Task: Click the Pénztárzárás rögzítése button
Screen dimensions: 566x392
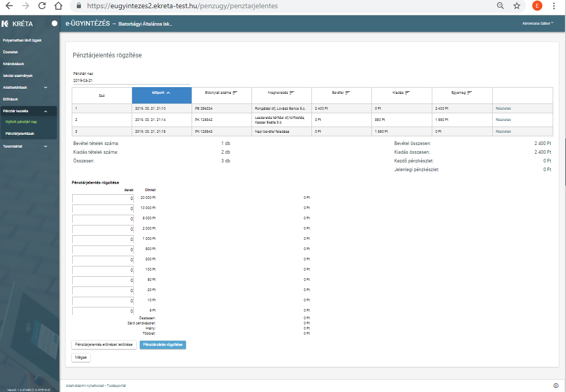Action: [x=163, y=345]
